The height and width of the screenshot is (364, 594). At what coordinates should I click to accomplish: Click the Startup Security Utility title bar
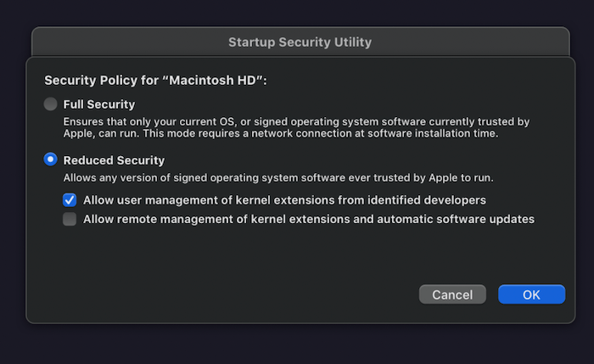300,42
